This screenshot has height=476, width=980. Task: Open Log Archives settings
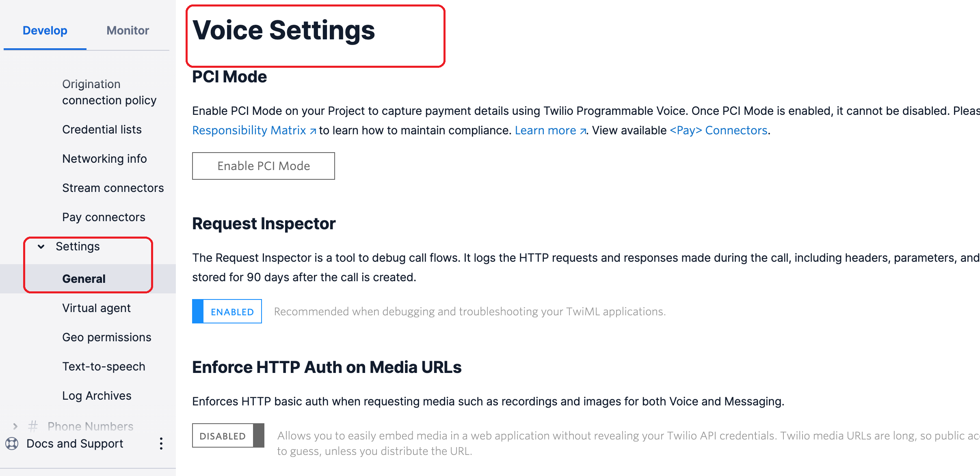(x=97, y=396)
